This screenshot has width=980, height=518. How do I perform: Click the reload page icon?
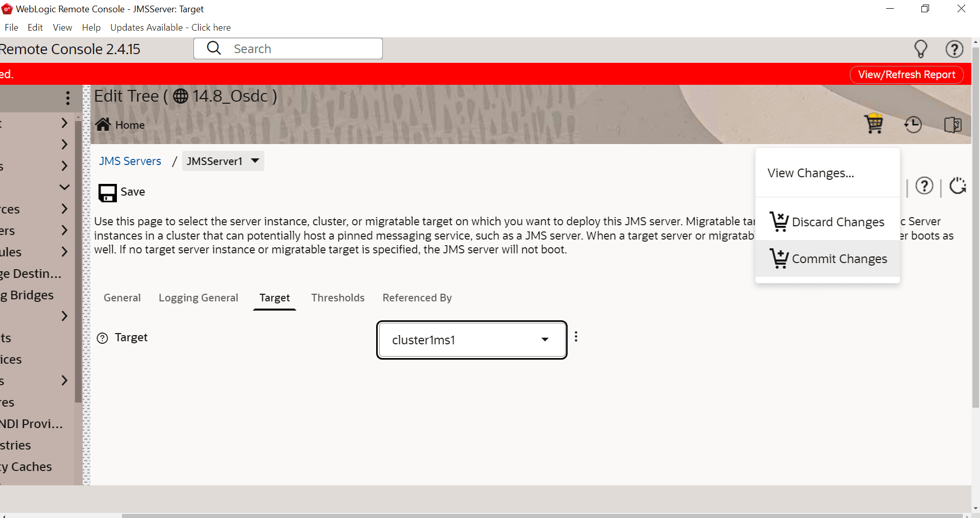coord(958,186)
